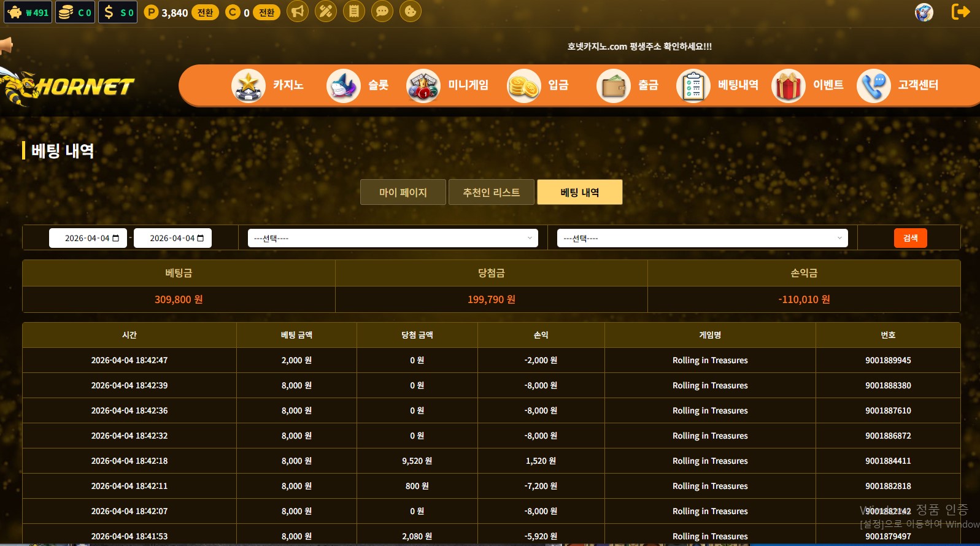The width and height of the screenshot is (980, 546).
Task: Click the pencil and ruler icon
Action: coord(326,12)
